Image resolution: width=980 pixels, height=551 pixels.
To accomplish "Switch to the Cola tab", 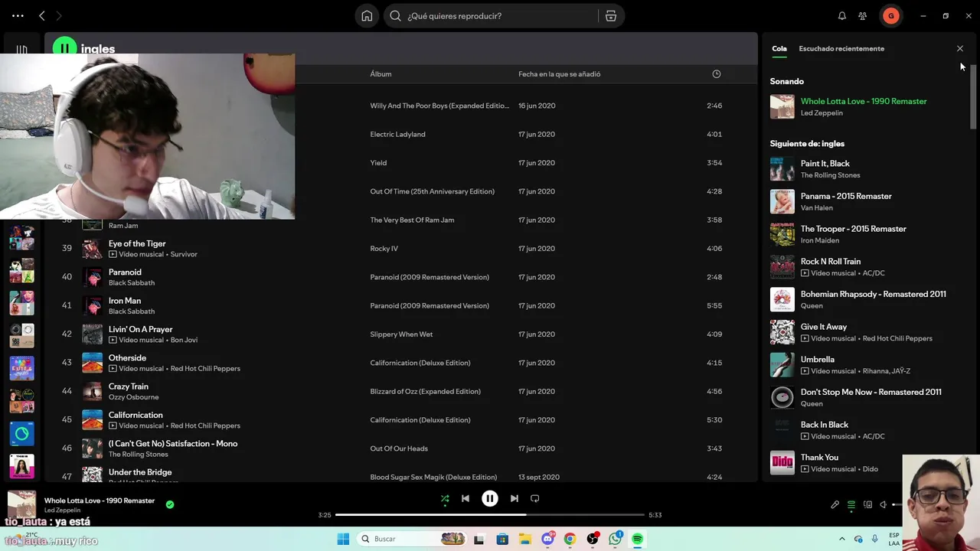I will 779,48.
